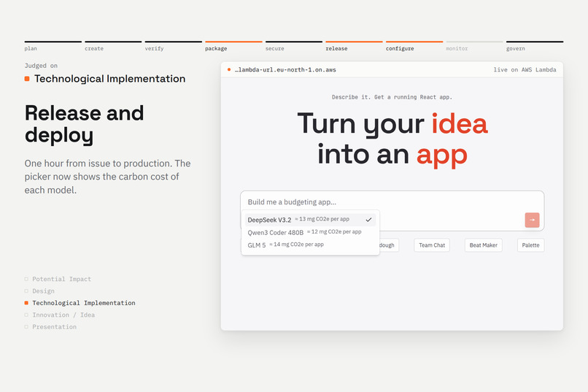Select the create stage tab
Viewport: 588px width, 392px height.
pyautogui.click(x=113, y=46)
